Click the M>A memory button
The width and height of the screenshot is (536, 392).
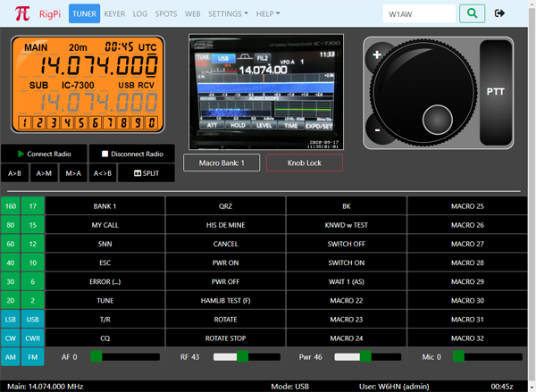click(x=73, y=173)
